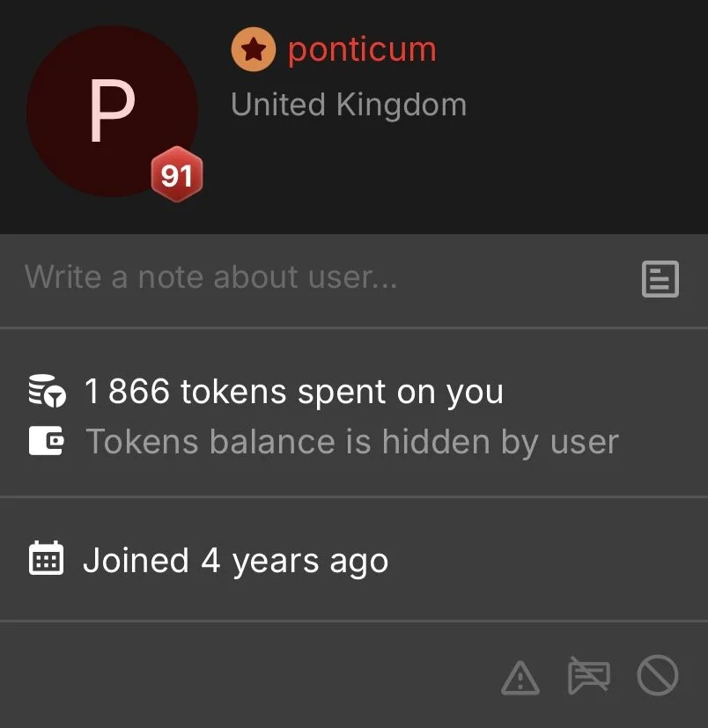The height and width of the screenshot is (728, 708).
Task: Block user with the ban circle icon
Action: point(657,675)
